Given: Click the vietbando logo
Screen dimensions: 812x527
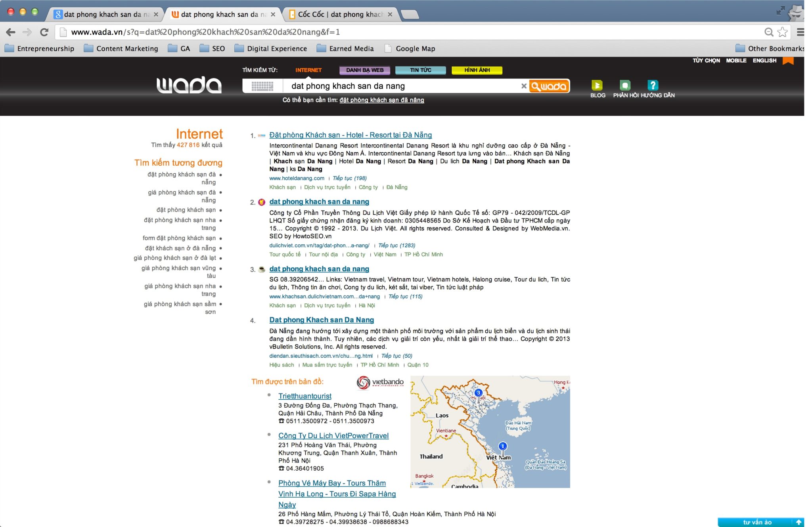Looking at the screenshot, I should tap(380, 382).
